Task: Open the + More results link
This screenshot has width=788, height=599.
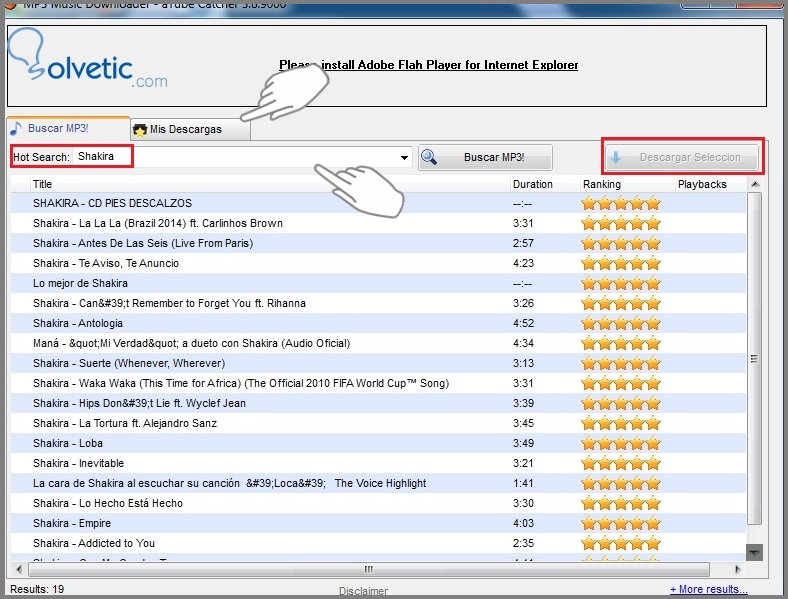Action: point(709,589)
